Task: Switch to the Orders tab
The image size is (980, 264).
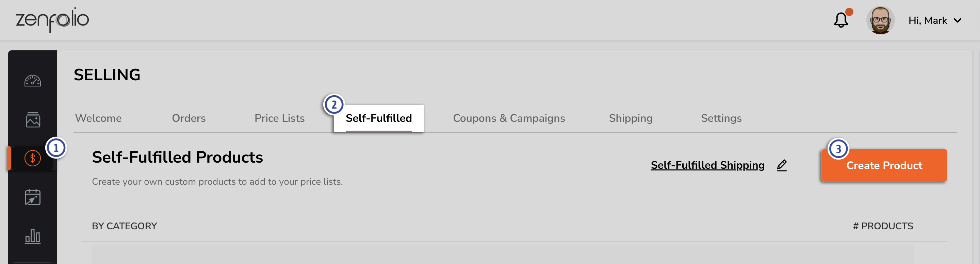Action: (x=189, y=118)
